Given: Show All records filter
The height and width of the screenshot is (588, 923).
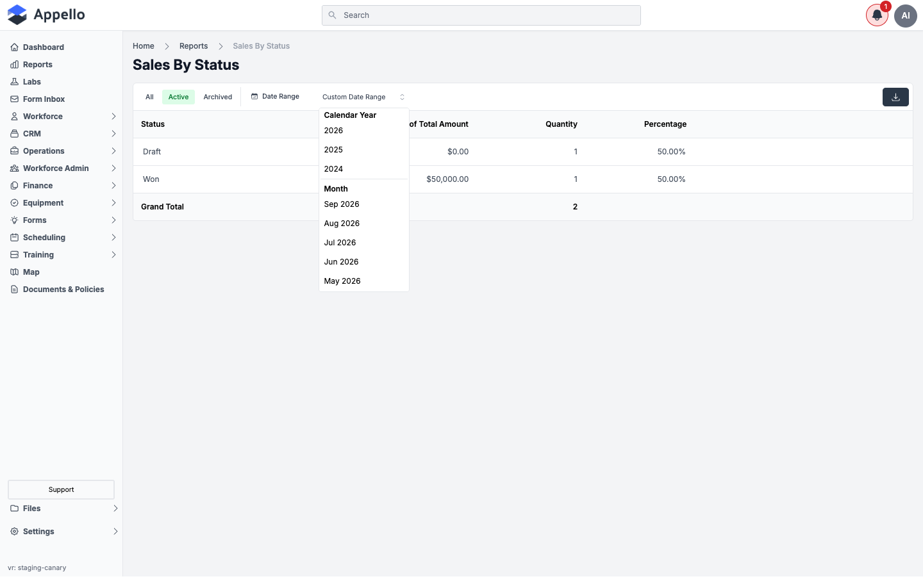Looking at the screenshot, I should click(x=149, y=97).
